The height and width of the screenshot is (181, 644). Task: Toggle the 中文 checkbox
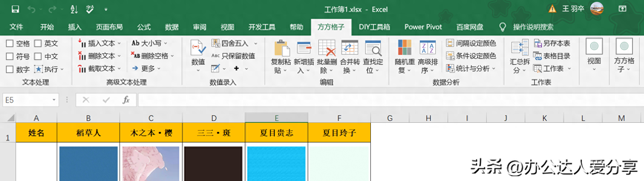pos(38,56)
